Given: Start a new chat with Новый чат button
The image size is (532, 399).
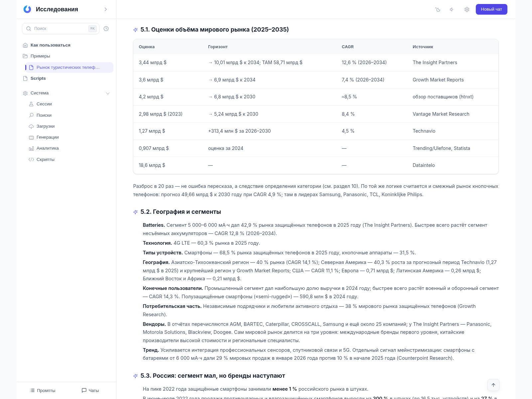Looking at the screenshot, I should point(491,9).
